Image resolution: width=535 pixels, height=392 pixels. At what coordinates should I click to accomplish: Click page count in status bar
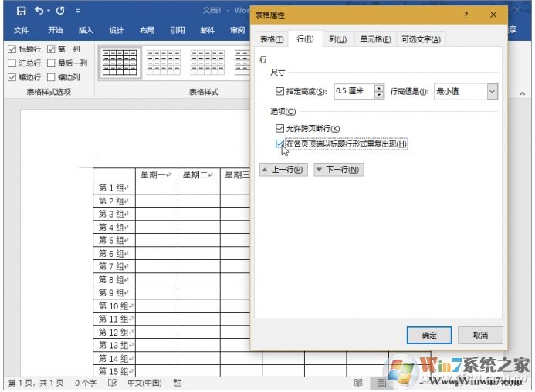point(36,384)
